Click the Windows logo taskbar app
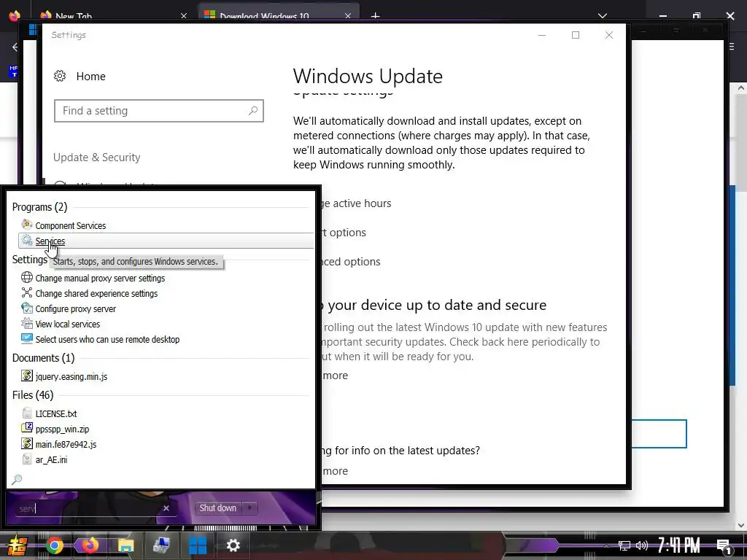747x560 pixels. [198, 545]
